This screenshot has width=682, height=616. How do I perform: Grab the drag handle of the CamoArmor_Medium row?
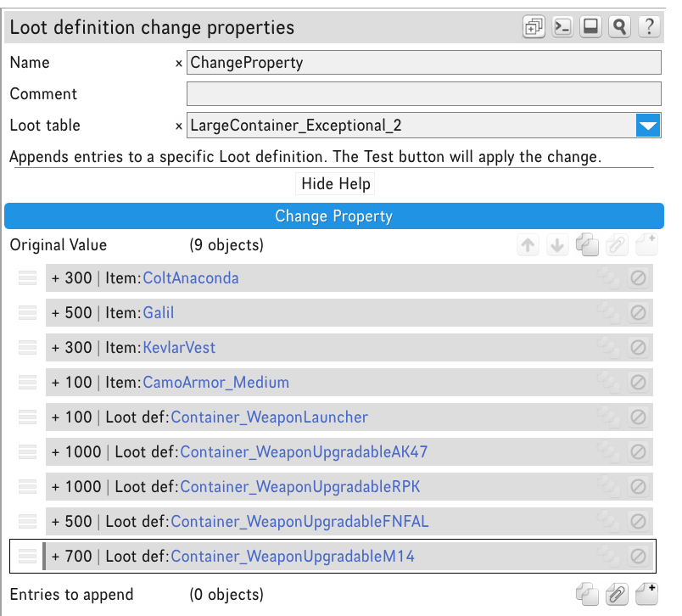click(x=27, y=383)
